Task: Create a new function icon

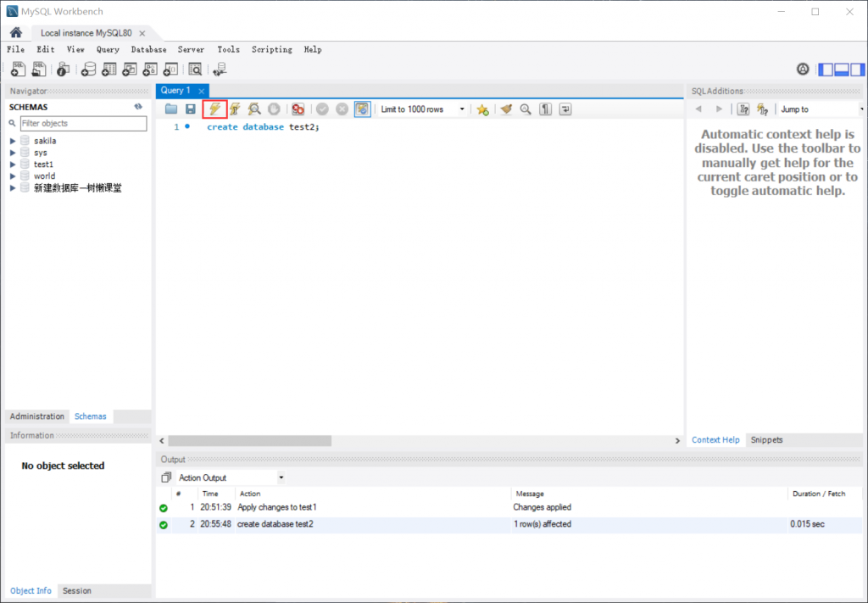Action: (170, 69)
